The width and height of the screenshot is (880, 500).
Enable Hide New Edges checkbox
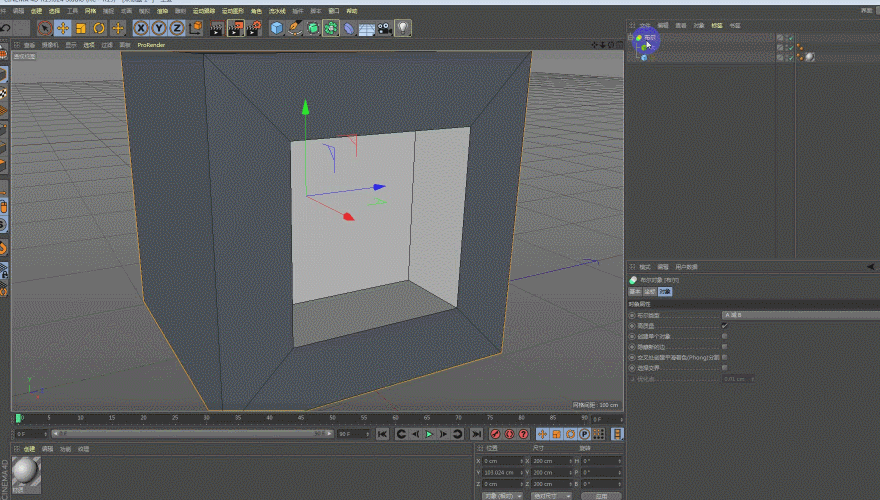pos(725,347)
